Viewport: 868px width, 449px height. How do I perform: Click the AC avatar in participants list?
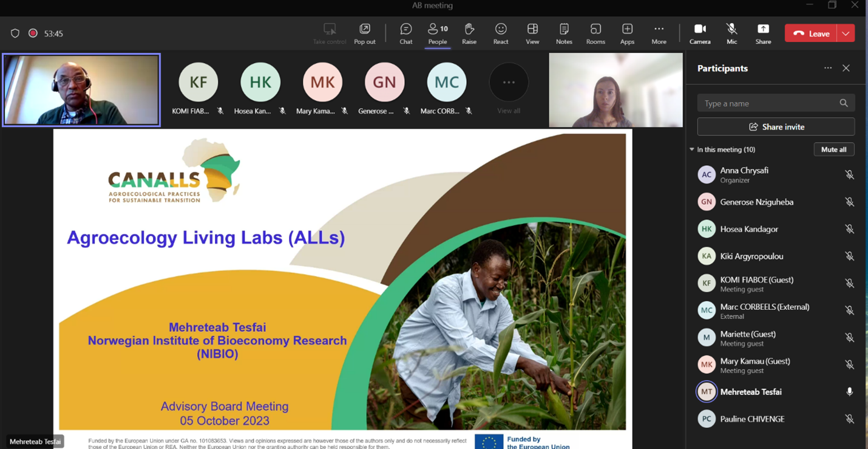(x=707, y=175)
